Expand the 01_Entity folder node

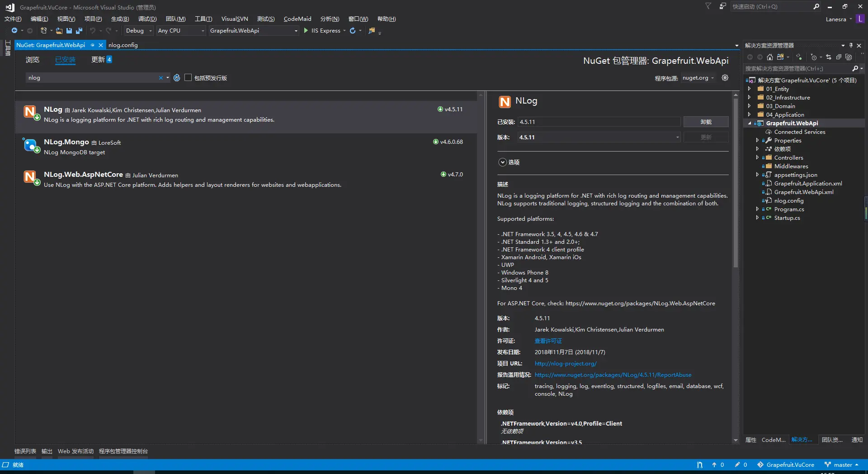pos(750,89)
